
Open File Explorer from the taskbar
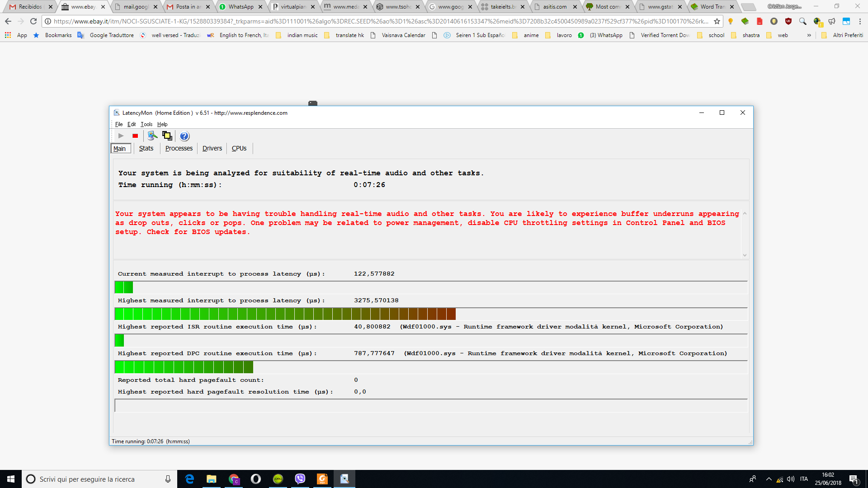point(212,479)
